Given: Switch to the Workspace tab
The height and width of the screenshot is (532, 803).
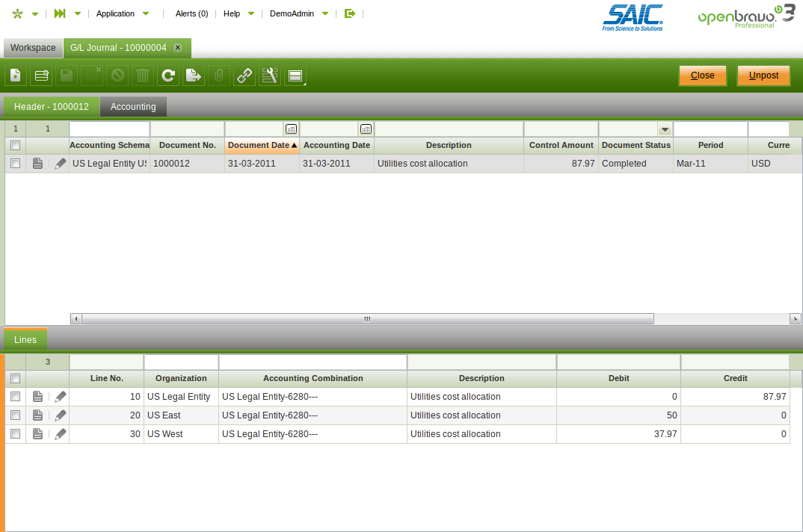Looking at the screenshot, I should tap(33, 48).
